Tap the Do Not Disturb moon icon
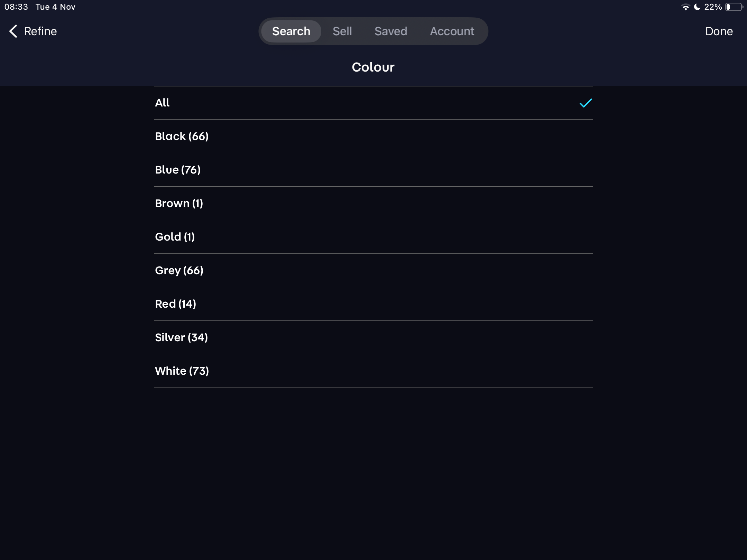 697,7
